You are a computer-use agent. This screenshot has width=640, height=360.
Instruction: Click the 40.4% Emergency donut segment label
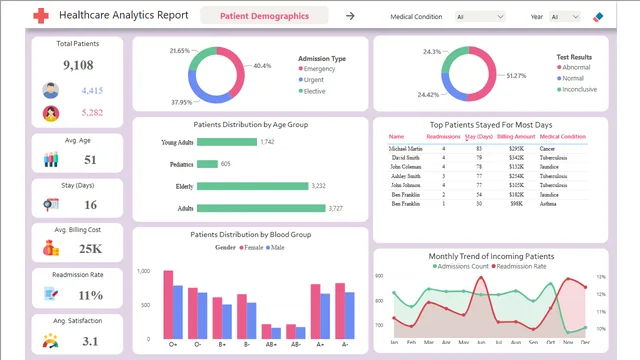point(262,66)
